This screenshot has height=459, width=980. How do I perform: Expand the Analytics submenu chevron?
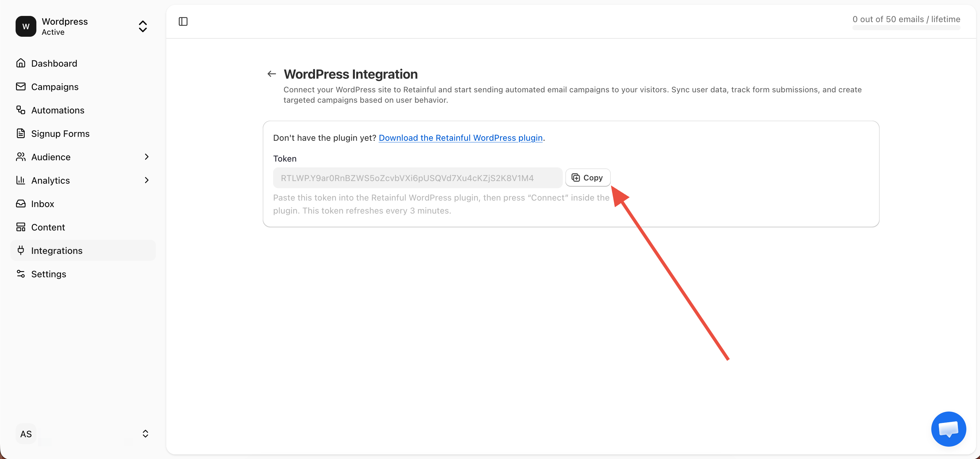point(146,180)
